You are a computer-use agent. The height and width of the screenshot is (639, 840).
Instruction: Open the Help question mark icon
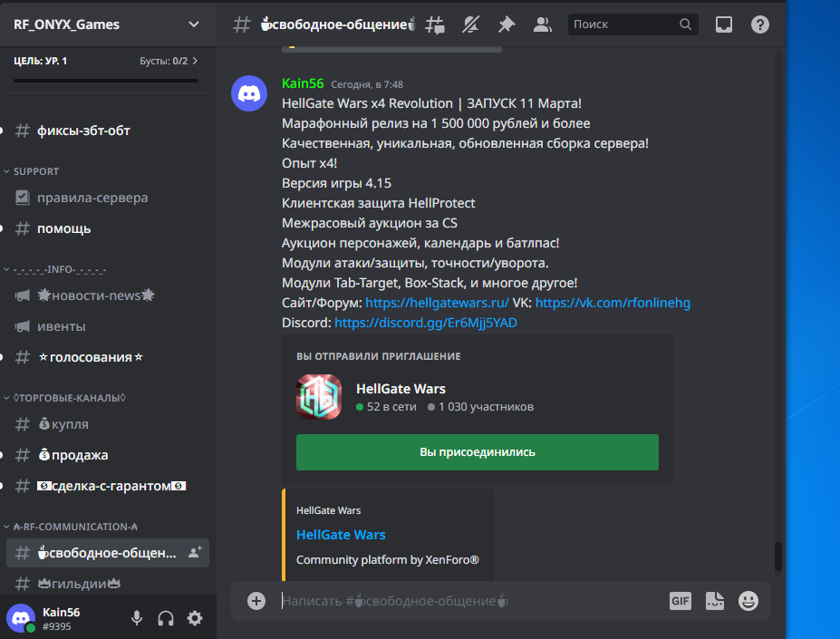click(759, 24)
